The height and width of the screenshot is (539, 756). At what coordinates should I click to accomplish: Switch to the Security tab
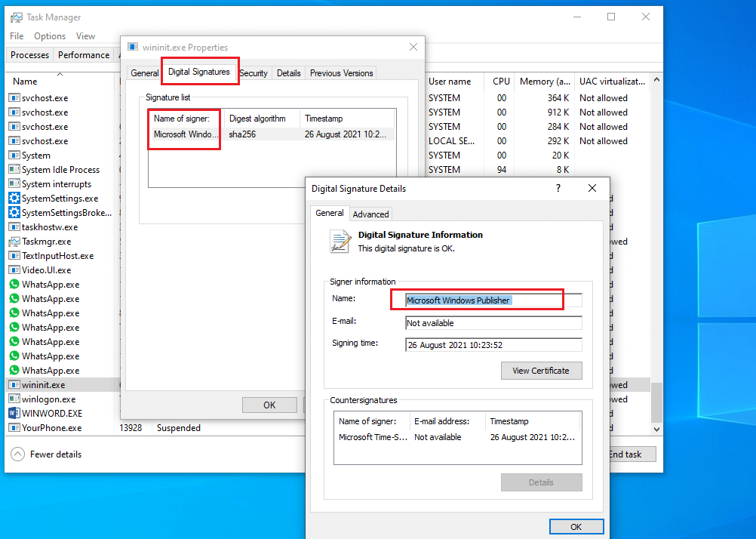254,73
